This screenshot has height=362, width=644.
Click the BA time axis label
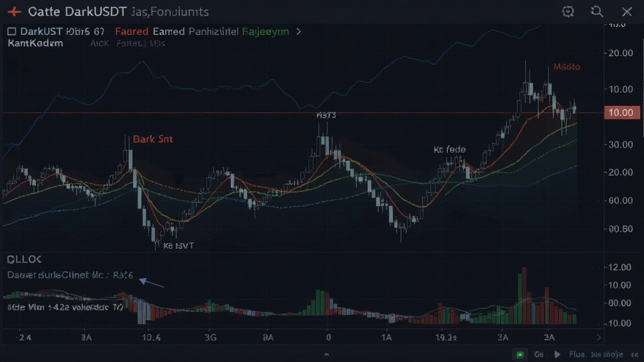(x=268, y=337)
